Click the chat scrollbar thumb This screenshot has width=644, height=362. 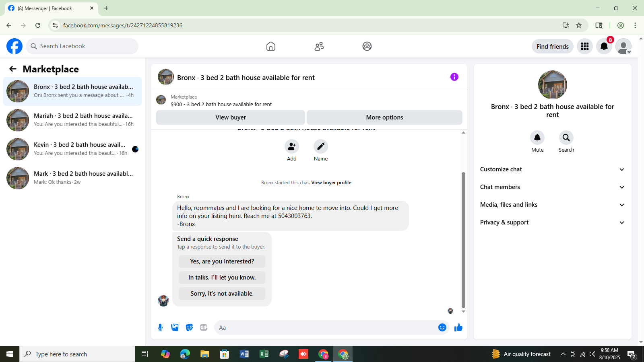click(x=463, y=240)
